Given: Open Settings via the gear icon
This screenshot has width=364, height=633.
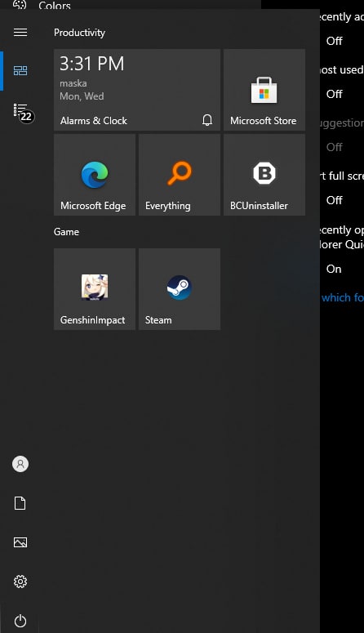Looking at the screenshot, I should click(x=20, y=582).
